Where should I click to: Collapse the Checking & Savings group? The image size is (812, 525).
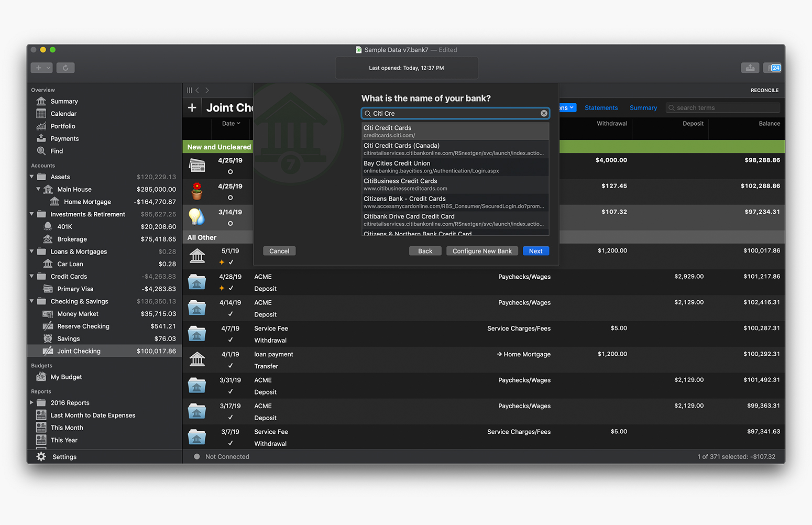[x=31, y=301]
